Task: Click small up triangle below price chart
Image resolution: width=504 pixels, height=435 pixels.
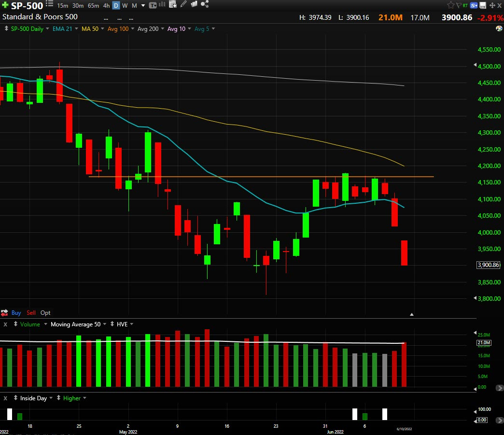Action: [412, 314]
